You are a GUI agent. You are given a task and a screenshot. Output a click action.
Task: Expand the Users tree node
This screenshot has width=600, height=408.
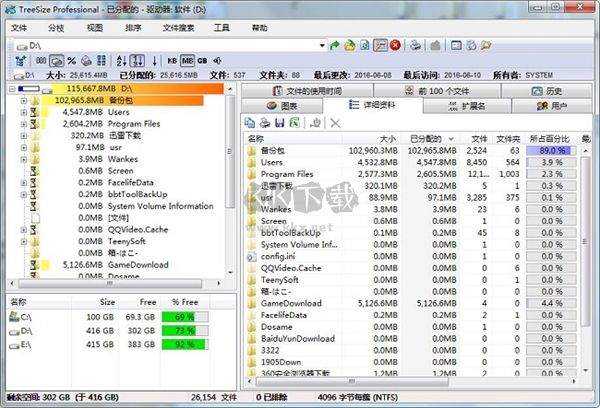pyautogui.click(x=24, y=113)
